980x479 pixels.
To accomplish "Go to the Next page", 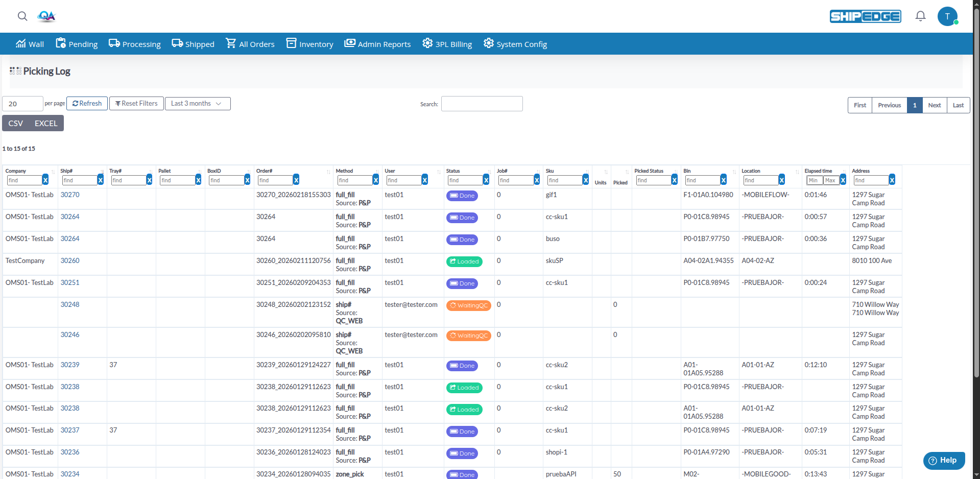I will tap(935, 105).
